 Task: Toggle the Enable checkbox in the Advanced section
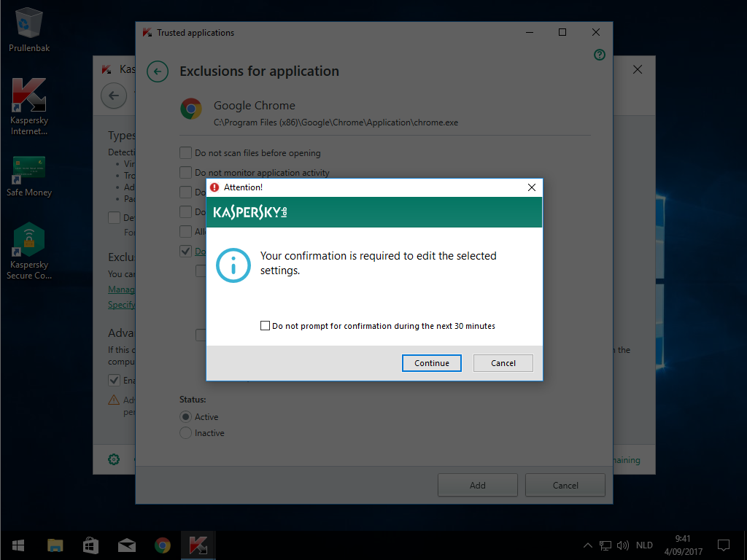[114, 380]
